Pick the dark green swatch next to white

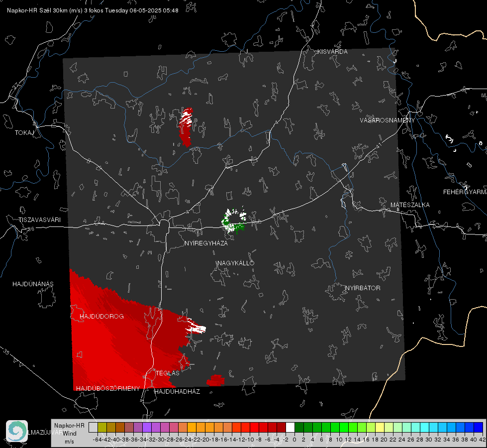[x=299, y=427]
